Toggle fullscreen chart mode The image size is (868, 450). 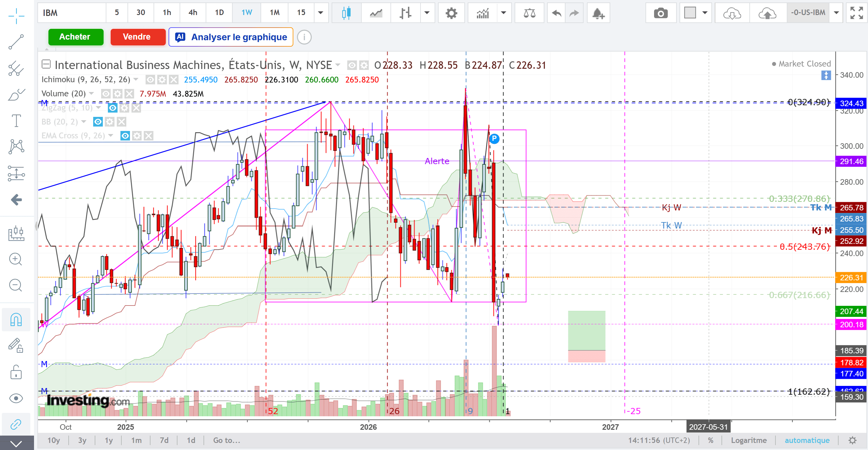pyautogui.click(x=857, y=13)
